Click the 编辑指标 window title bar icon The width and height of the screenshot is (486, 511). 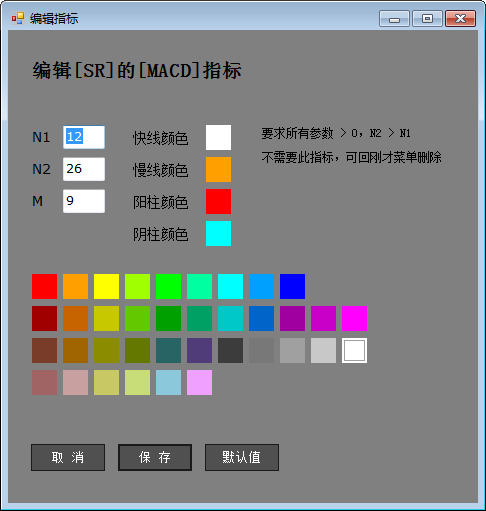(18, 18)
